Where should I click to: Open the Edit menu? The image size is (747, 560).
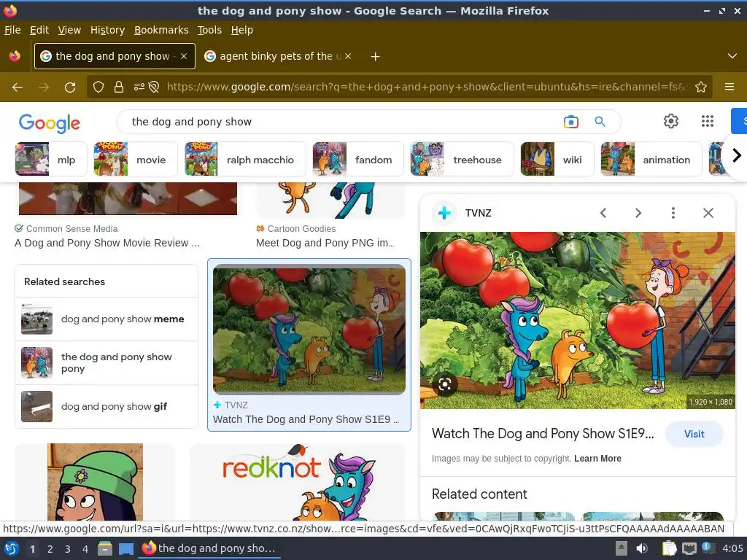click(39, 30)
